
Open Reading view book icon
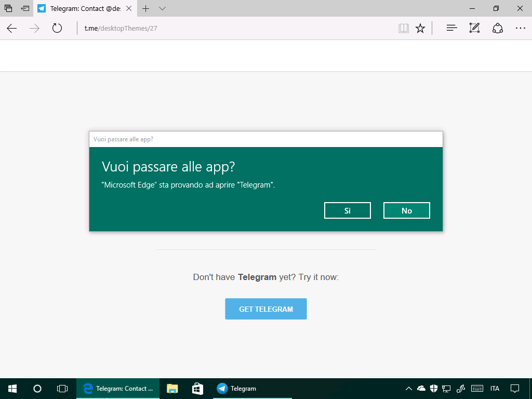coord(403,28)
